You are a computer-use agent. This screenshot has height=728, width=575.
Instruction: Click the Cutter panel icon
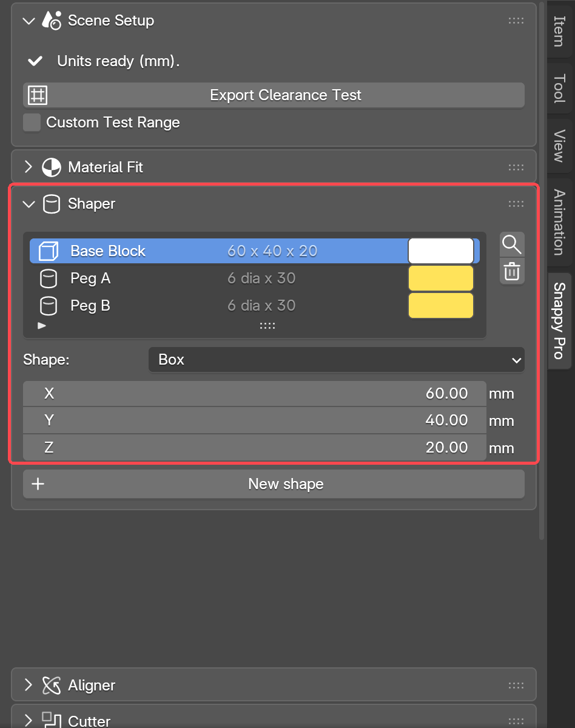coord(52,720)
